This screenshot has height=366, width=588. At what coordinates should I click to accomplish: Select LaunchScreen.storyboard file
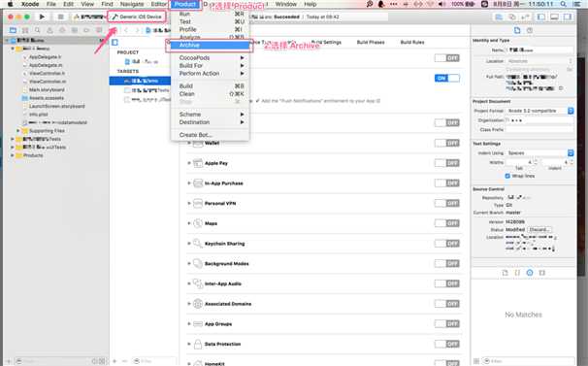(56, 106)
